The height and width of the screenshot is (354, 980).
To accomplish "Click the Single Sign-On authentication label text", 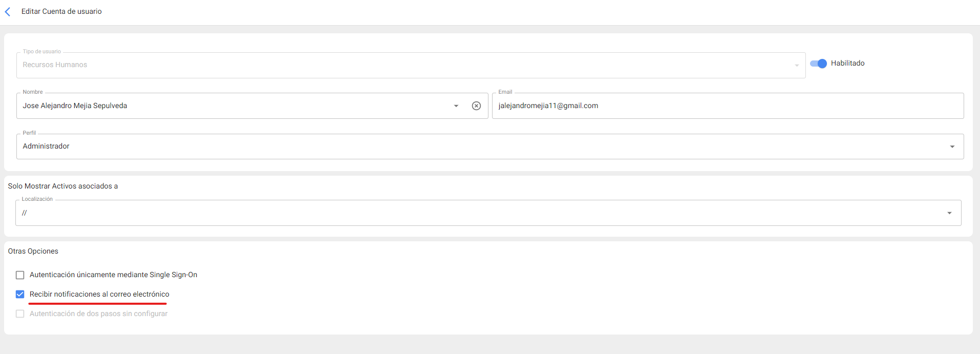I will [113, 275].
